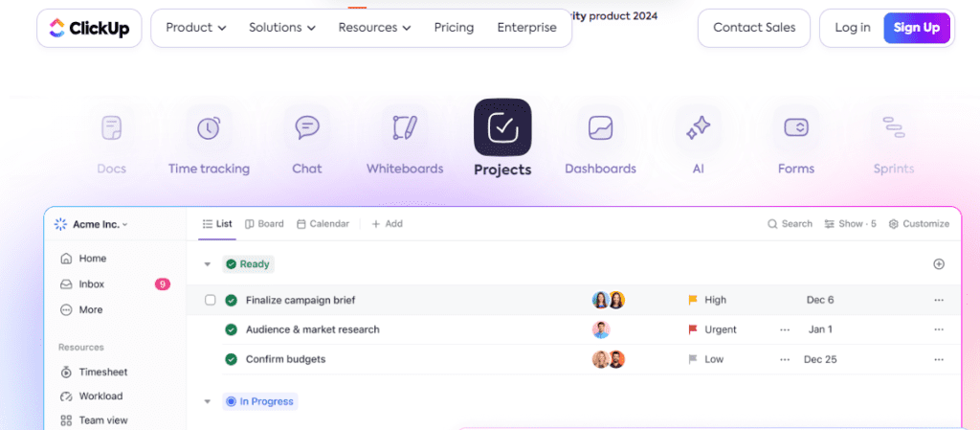Toggle the Audience & market research status circle
980x430 pixels.
(x=231, y=329)
